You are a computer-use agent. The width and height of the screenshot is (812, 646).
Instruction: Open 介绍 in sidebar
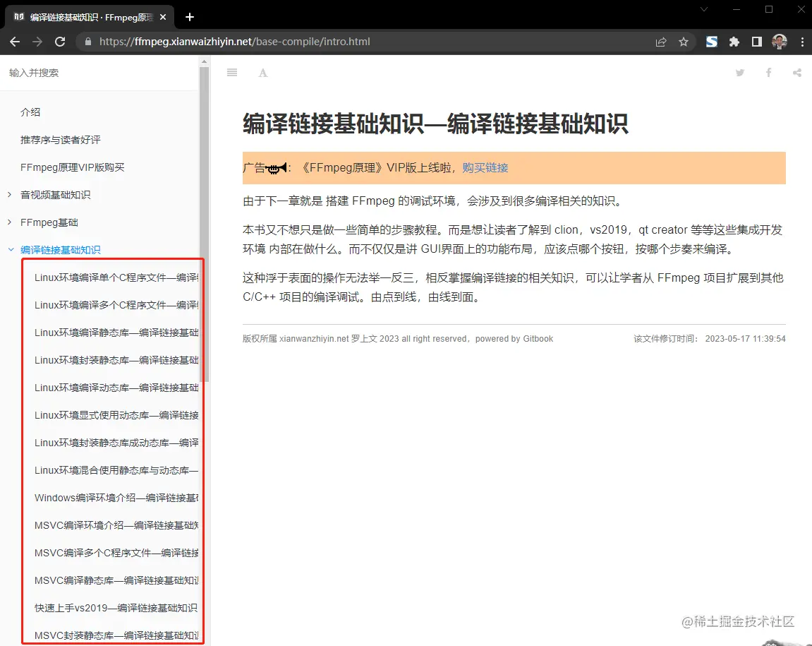(30, 112)
